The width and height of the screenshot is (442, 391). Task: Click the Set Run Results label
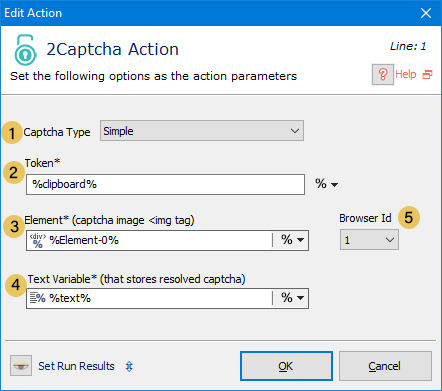pyautogui.click(x=76, y=366)
